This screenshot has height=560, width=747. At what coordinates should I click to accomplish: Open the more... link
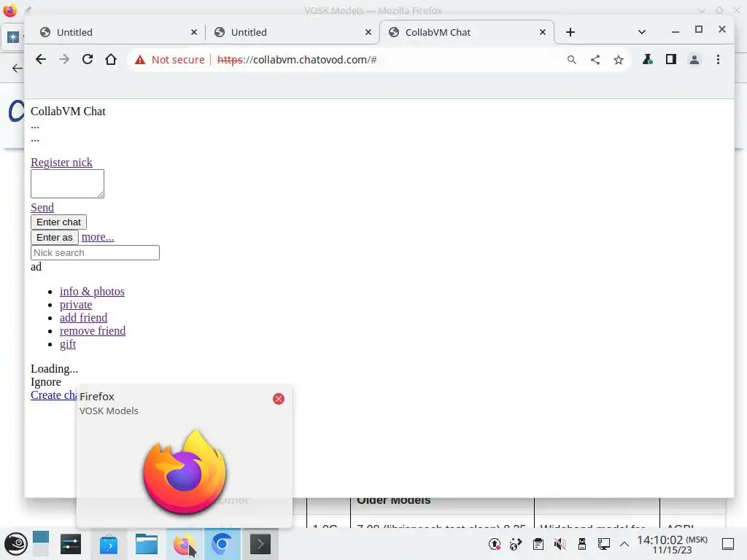pyautogui.click(x=98, y=237)
